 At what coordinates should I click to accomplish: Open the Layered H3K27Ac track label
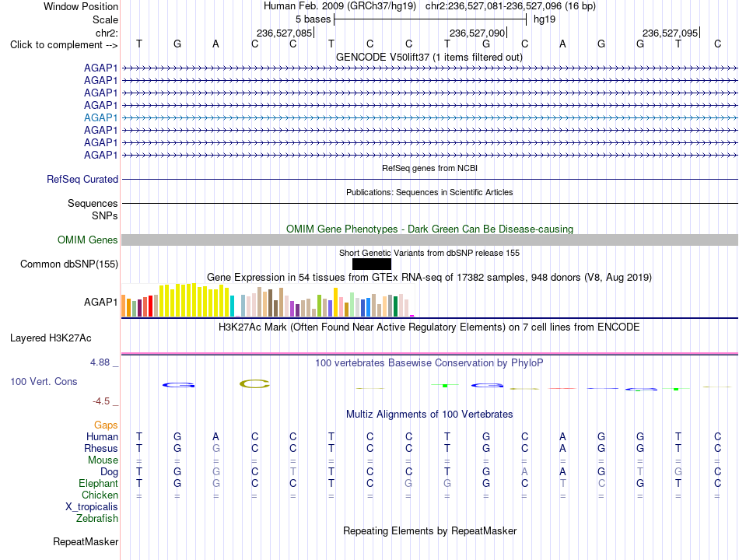click(x=51, y=338)
